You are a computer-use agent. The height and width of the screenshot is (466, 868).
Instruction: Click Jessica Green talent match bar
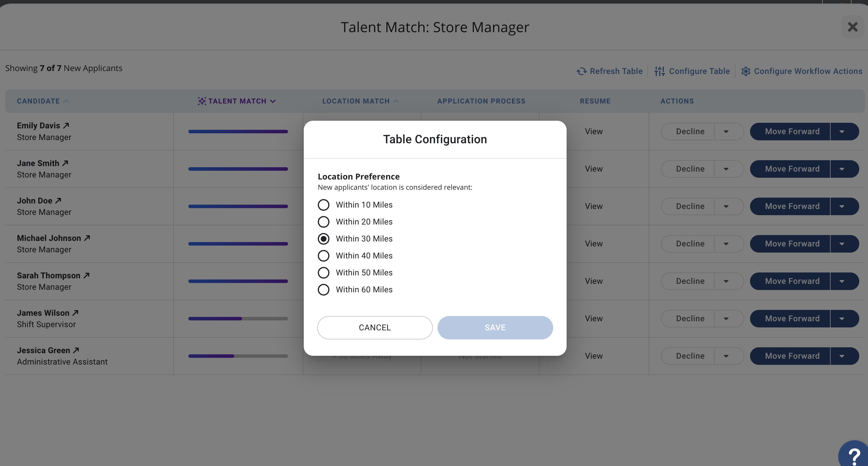pyautogui.click(x=238, y=356)
